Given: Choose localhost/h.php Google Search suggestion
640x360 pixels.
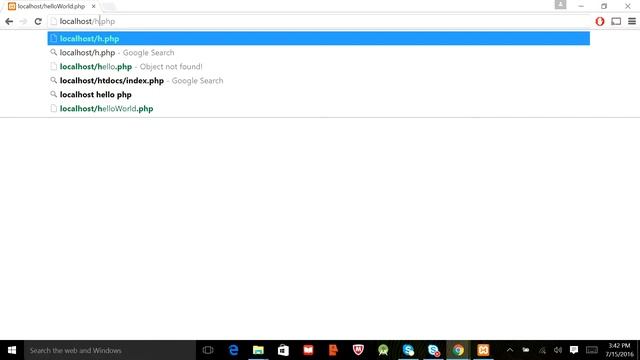Looking at the screenshot, I should [319, 53].
